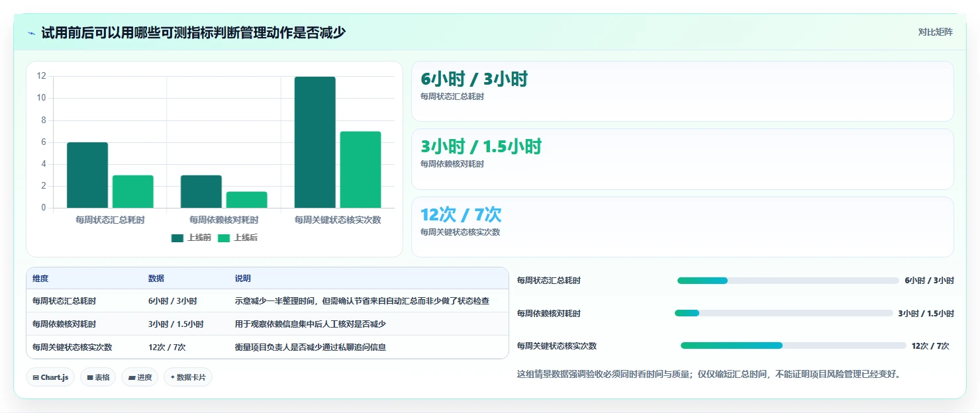Click the icon in the 表格 chip
980x413 pixels.
pos(90,377)
